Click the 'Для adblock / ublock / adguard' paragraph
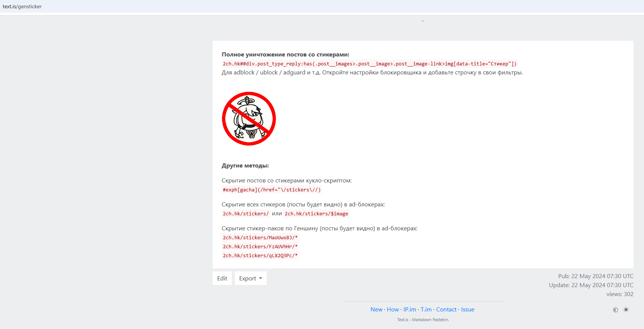The width and height of the screenshot is (644, 329). (x=372, y=73)
